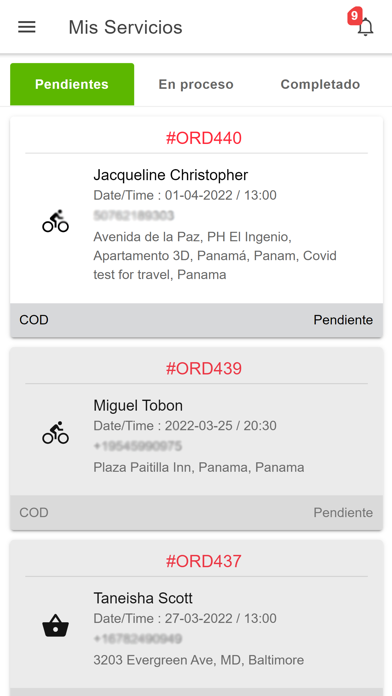
Task: Open the Completado tab
Action: pyautogui.click(x=320, y=84)
